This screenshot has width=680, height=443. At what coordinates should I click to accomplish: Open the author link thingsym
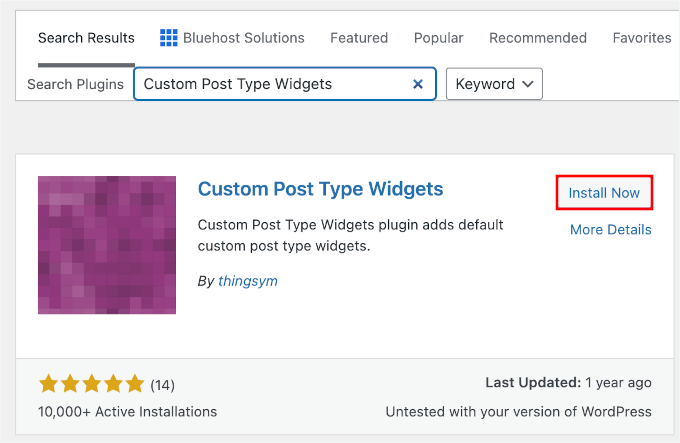pyautogui.click(x=248, y=281)
